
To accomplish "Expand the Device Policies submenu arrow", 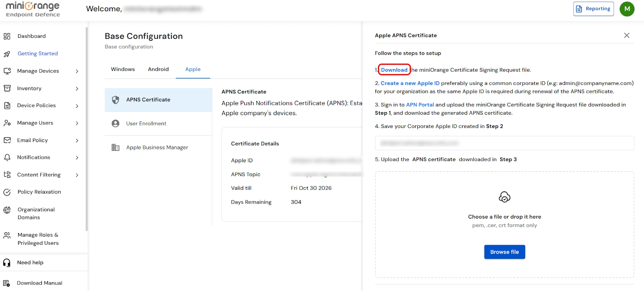I will coord(77,106).
